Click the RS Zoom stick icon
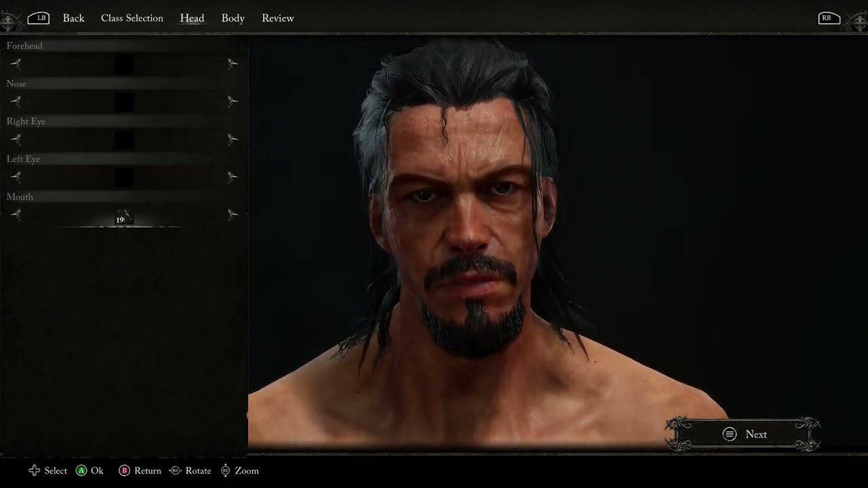 (x=225, y=470)
